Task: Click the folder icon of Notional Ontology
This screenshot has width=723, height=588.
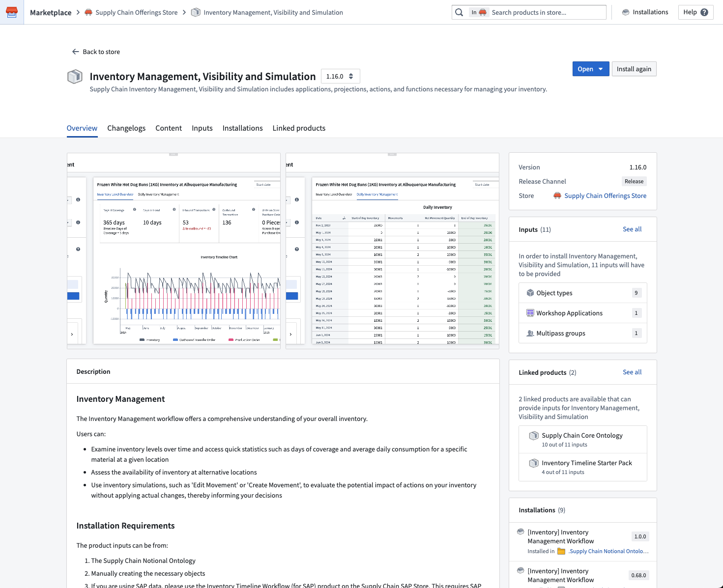Action: (x=561, y=551)
